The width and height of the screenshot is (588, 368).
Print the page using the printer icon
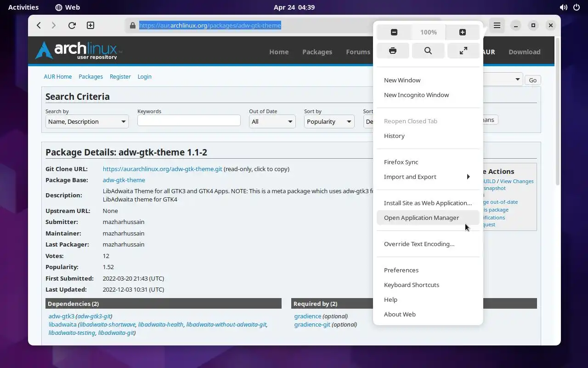[x=393, y=51]
